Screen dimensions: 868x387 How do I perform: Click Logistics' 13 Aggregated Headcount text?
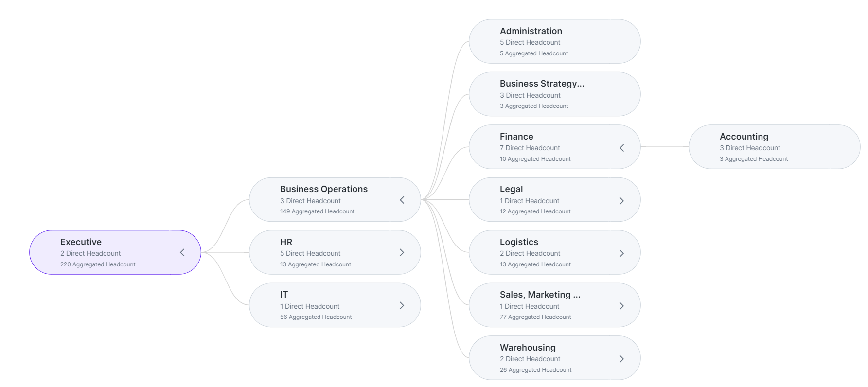pos(535,264)
